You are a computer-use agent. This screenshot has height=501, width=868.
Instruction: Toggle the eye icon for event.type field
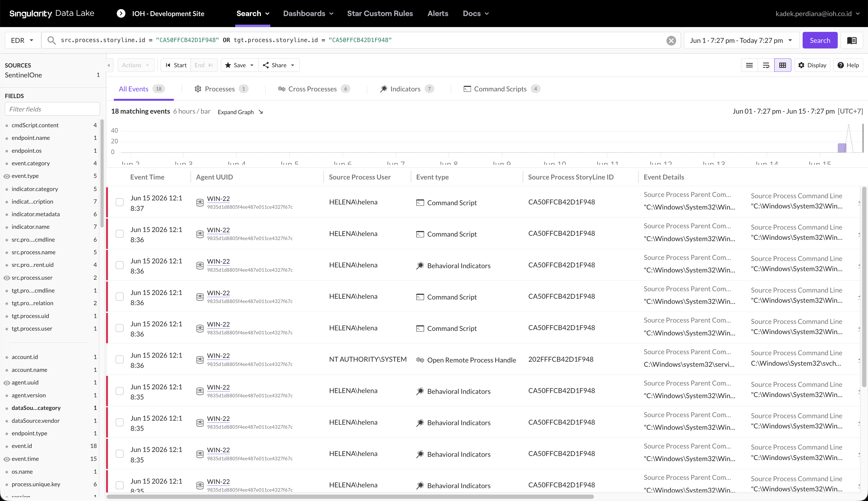coord(6,176)
